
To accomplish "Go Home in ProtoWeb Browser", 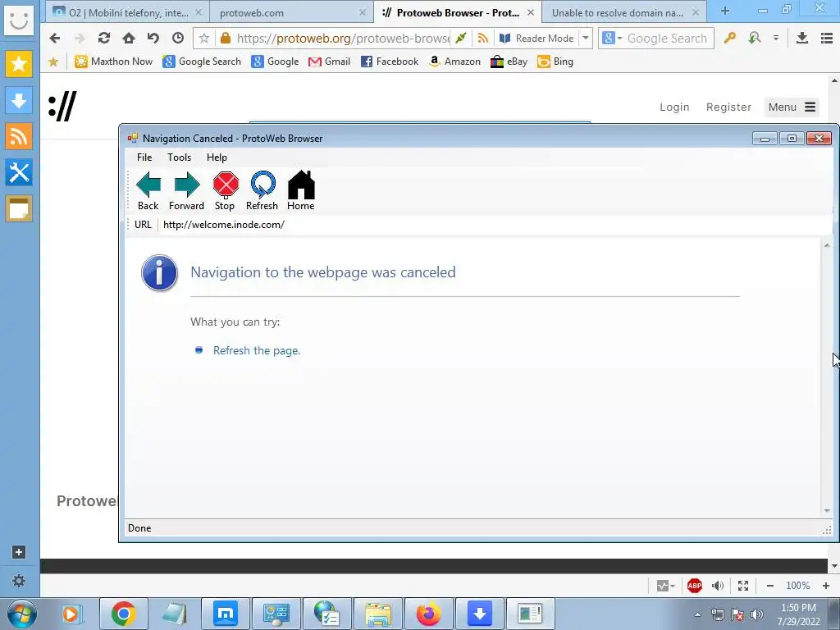I will 300,190.
